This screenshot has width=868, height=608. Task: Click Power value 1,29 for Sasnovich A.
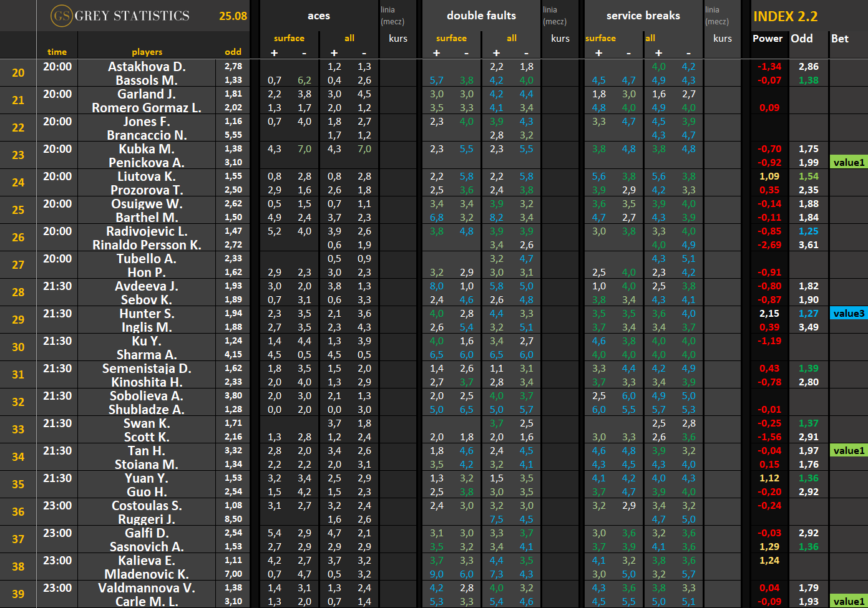769,547
